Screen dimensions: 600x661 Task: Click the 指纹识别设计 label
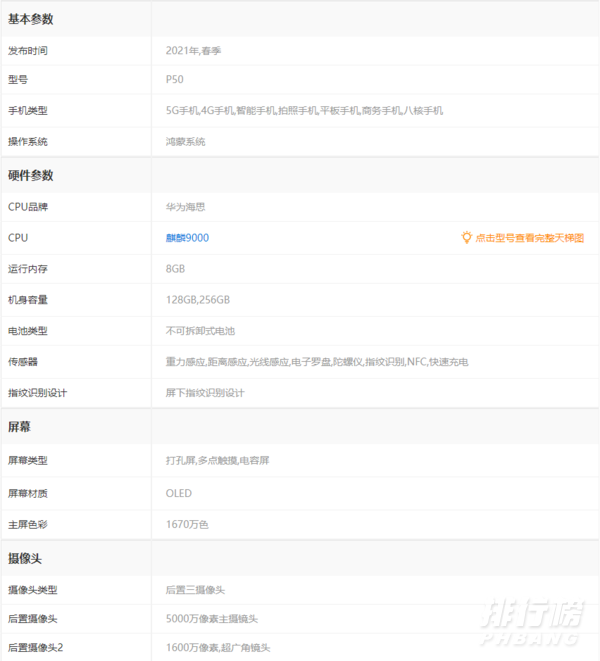38,393
